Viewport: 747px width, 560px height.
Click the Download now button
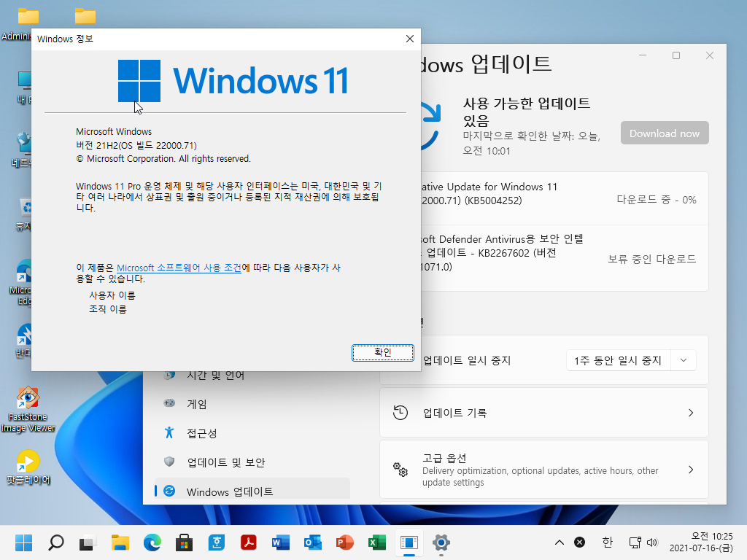664,133
